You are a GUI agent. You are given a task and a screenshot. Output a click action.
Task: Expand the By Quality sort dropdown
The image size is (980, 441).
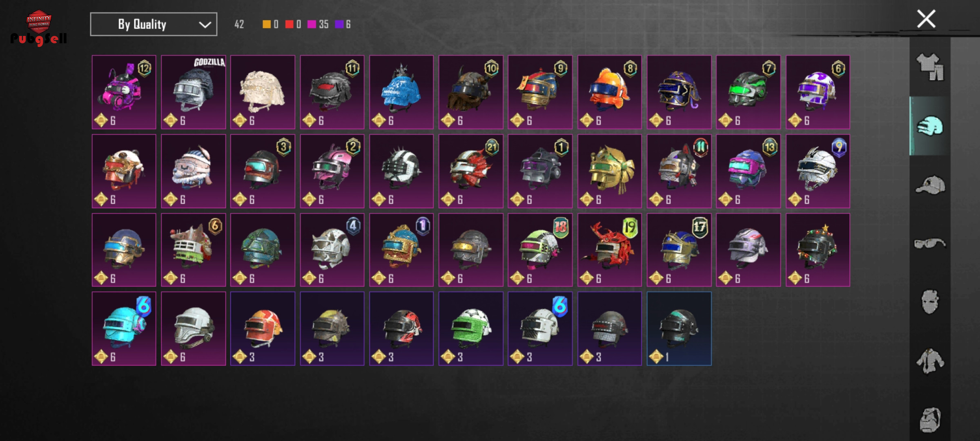(154, 24)
